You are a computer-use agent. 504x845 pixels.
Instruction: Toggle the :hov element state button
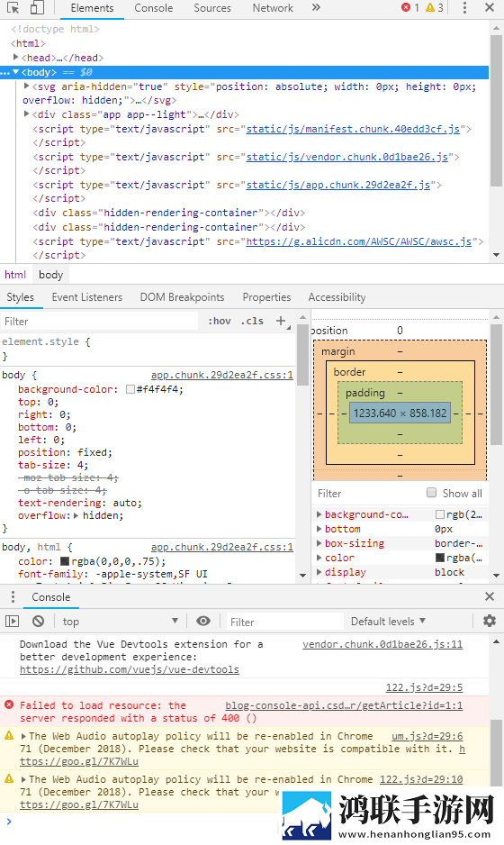[220, 321]
